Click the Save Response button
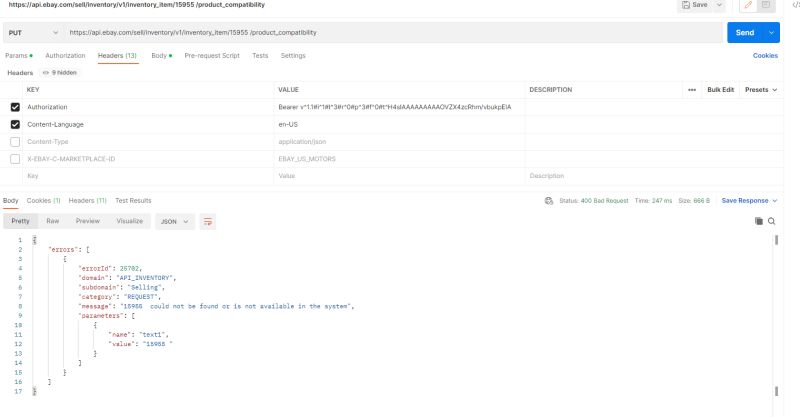The height and width of the screenshot is (417, 800). [x=749, y=201]
